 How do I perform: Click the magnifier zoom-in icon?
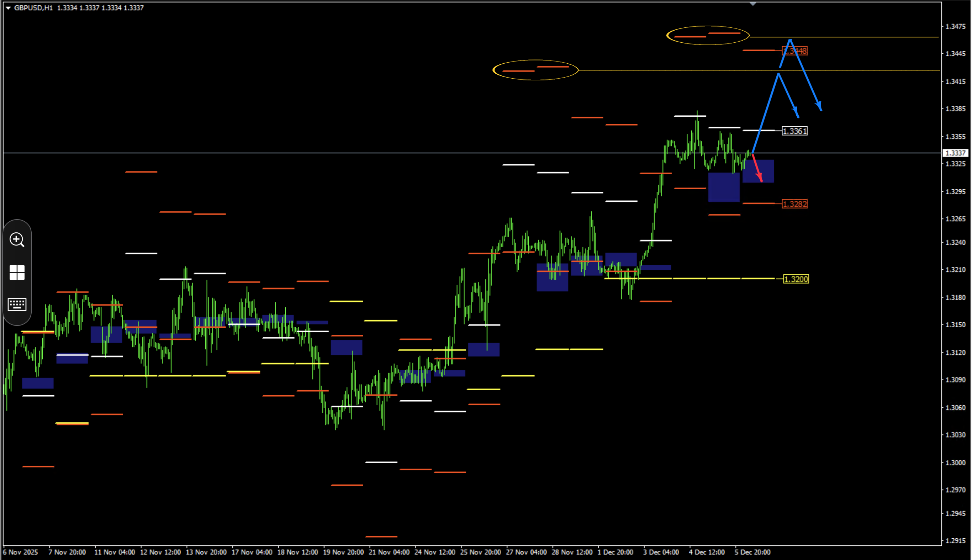tap(17, 239)
